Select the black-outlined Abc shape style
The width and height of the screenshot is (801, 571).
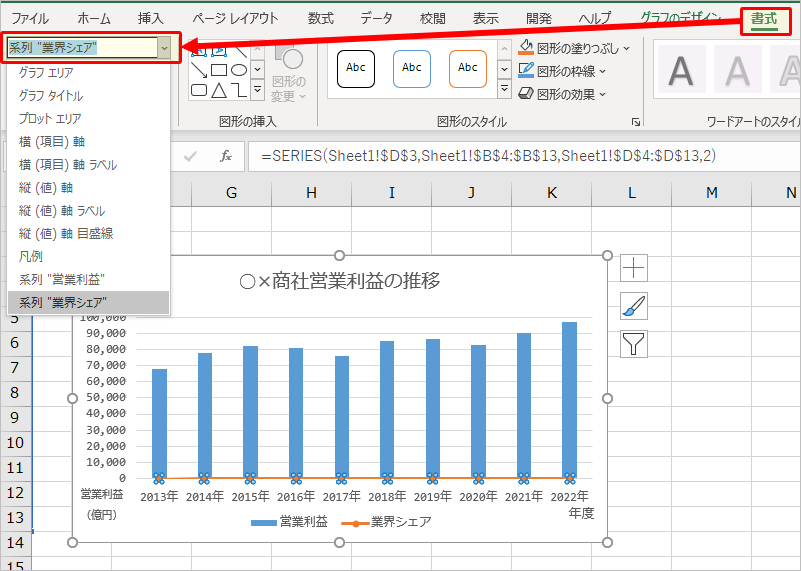[355, 68]
